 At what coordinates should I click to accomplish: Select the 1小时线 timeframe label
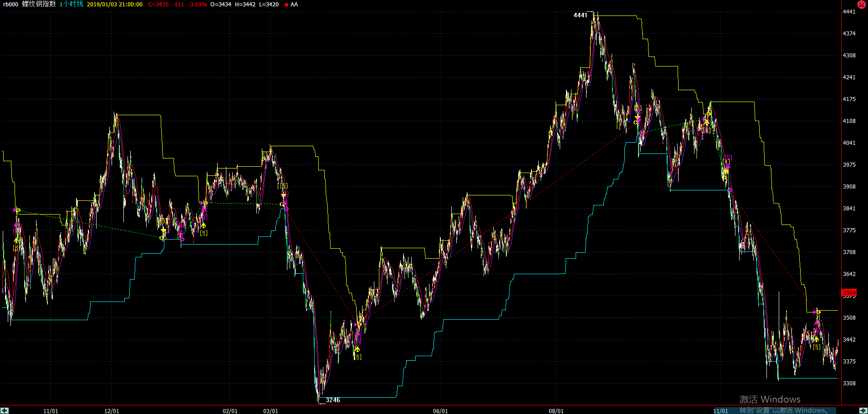pyautogui.click(x=71, y=4)
